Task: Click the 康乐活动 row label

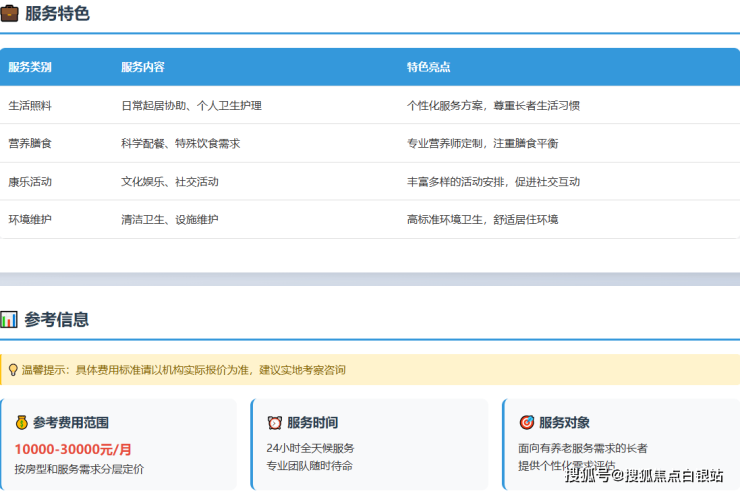Action: click(30, 182)
